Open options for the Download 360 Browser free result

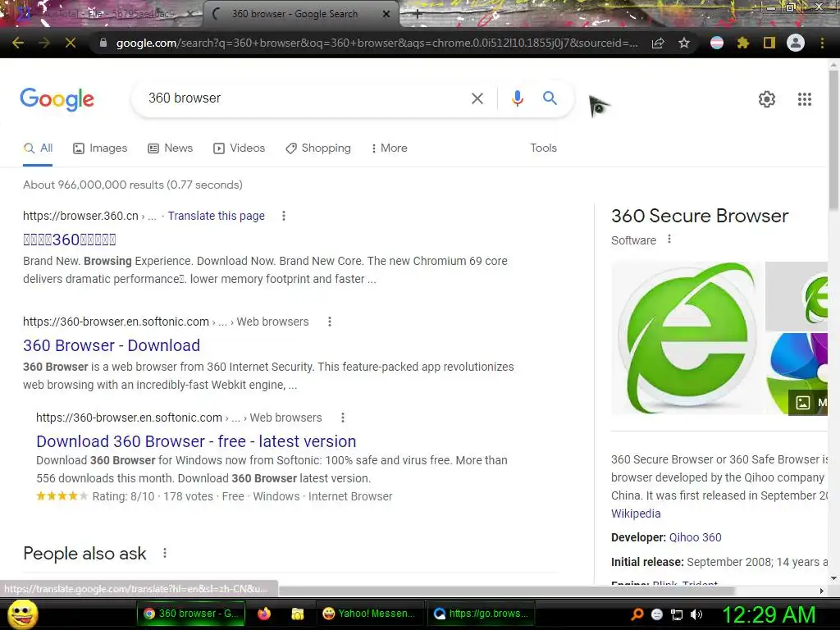343,418
